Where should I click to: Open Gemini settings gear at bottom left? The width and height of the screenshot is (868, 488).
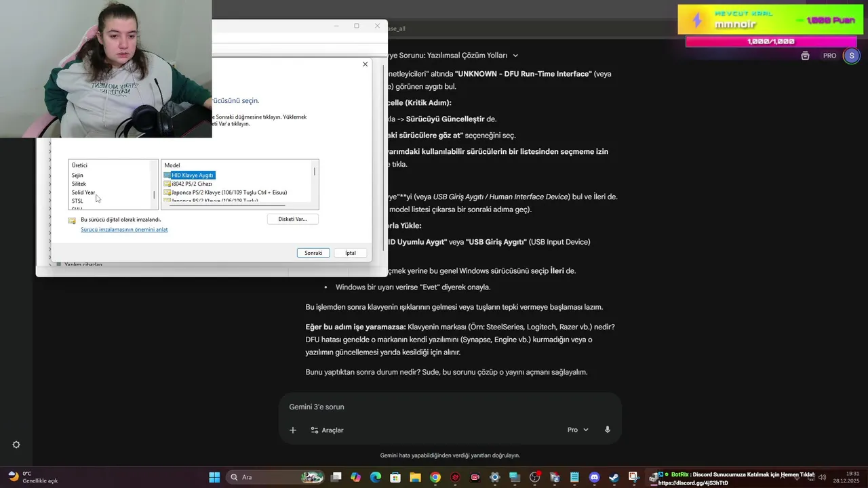[x=16, y=445]
